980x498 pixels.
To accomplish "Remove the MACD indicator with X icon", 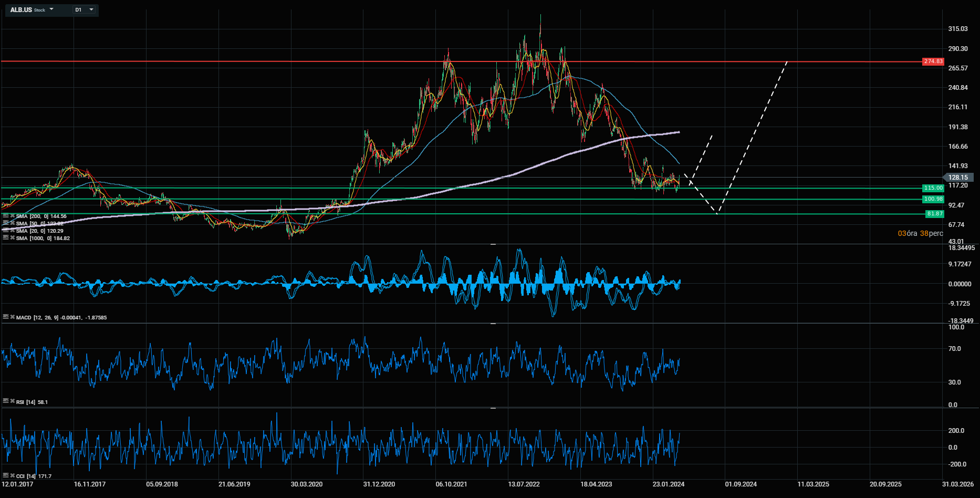I will pyautogui.click(x=12, y=317).
